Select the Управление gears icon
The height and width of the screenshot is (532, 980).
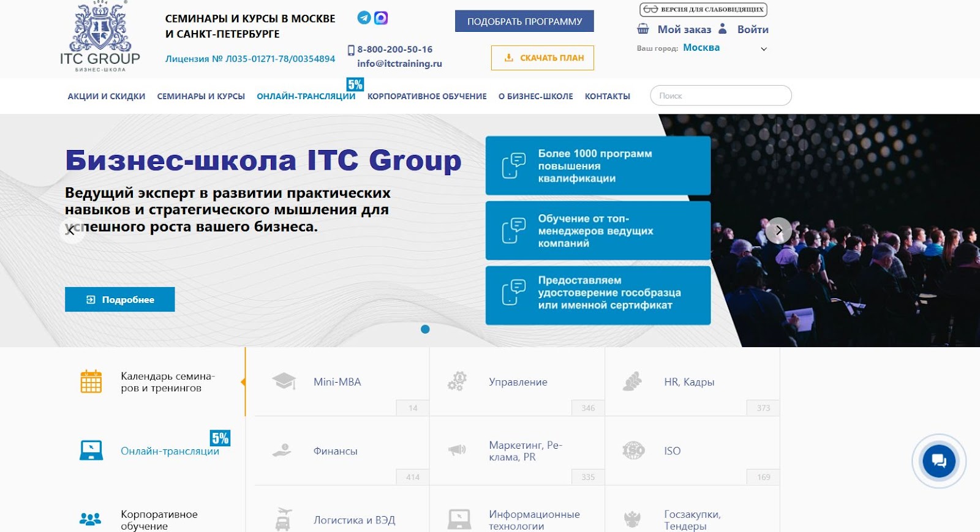tap(457, 381)
